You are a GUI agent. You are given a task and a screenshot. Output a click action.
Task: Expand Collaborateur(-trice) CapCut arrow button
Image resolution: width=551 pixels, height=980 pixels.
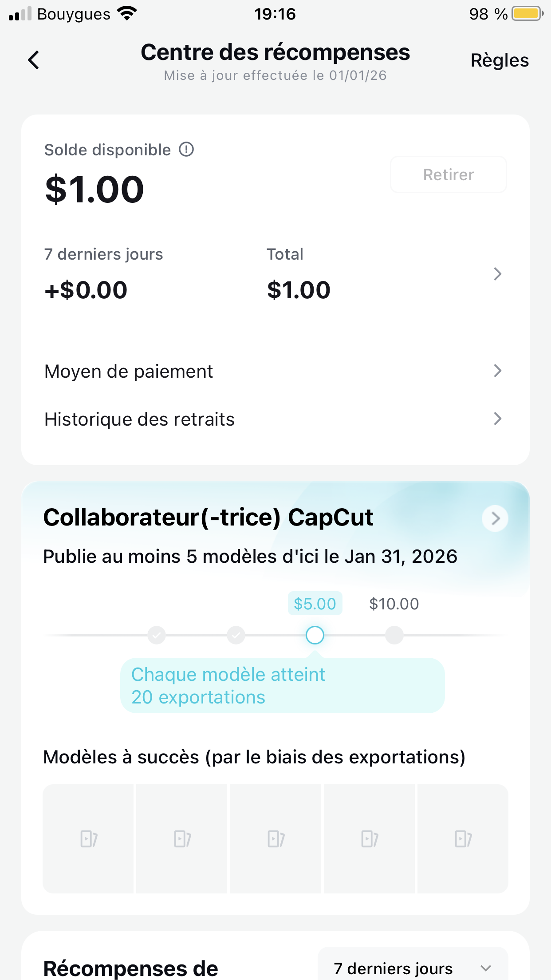click(x=495, y=518)
